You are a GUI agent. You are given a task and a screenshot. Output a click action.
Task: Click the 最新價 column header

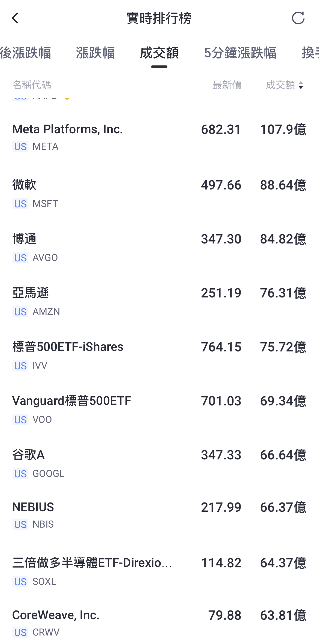227,85
